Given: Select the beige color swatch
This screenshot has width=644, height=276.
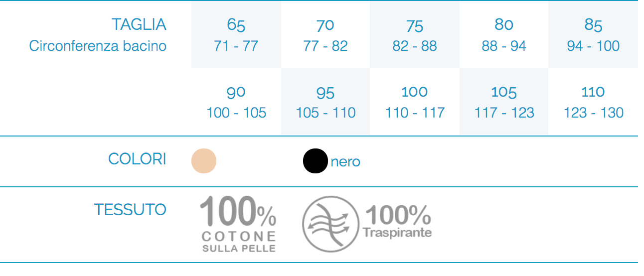Looking at the screenshot, I should coord(204,161).
